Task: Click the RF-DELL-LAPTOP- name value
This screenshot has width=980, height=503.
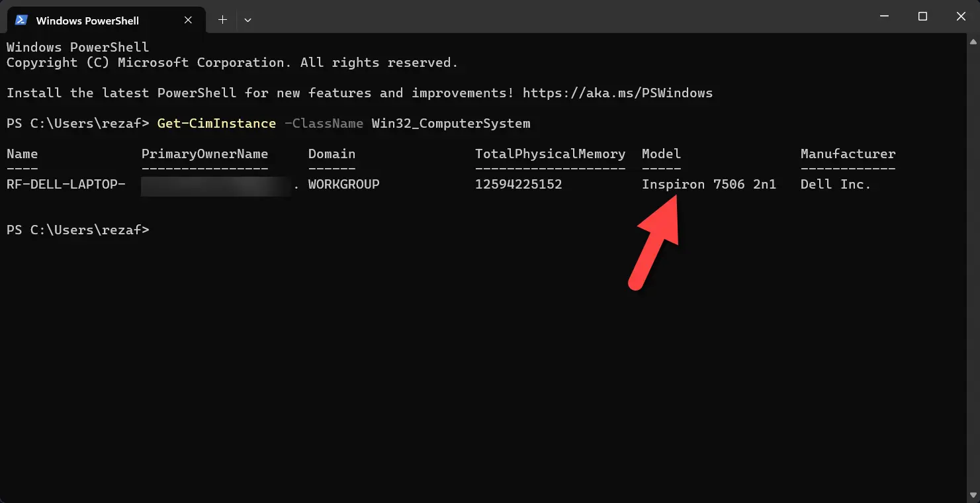Action: tap(66, 184)
